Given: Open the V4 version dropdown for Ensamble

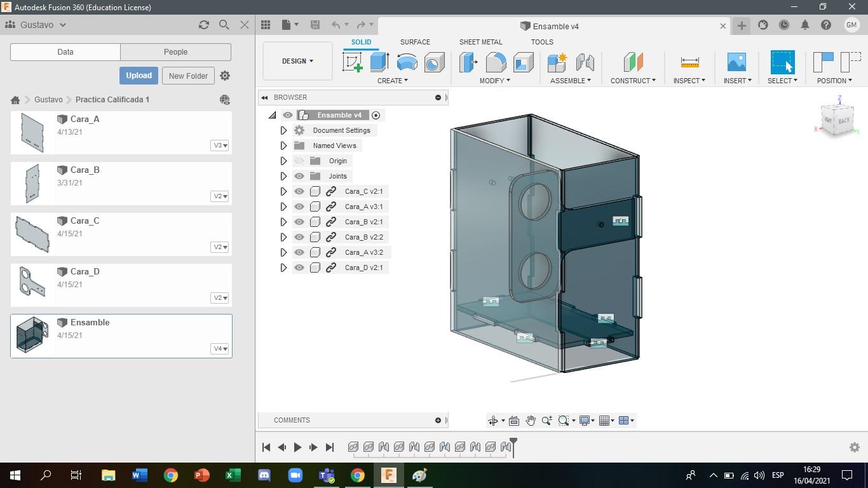Looking at the screenshot, I should 220,349.
